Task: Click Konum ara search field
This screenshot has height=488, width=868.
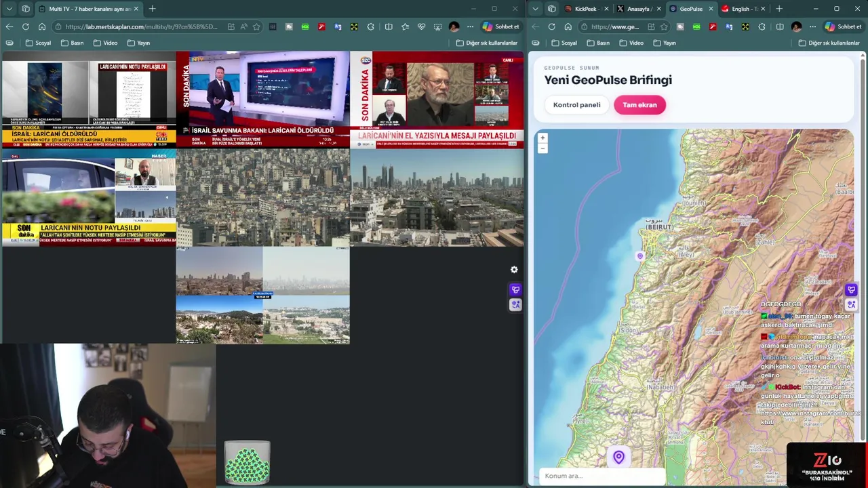Action: click(x=602, y=476)
